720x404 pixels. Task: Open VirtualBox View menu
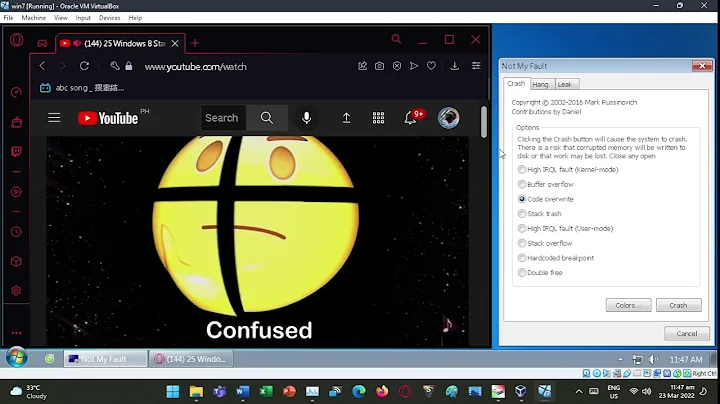(61, 17)
